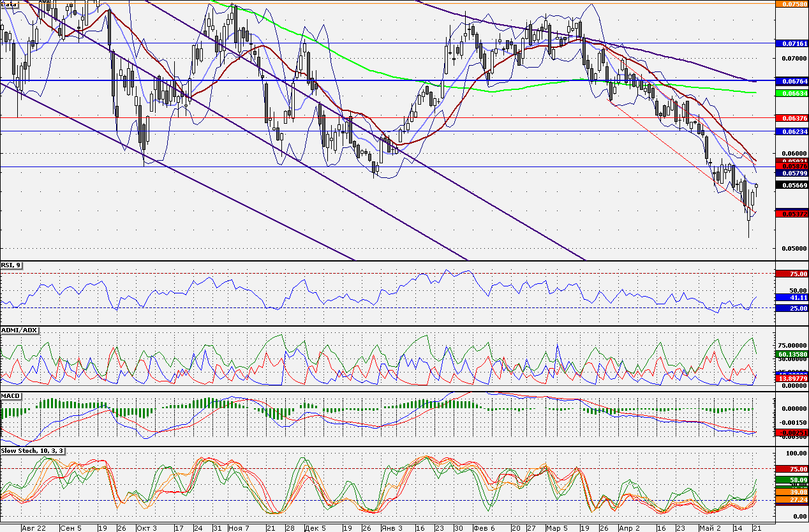Viewport: 809px width, 532px height.
Task: Click the Мар 5 date on time axis
Action: 557,528
